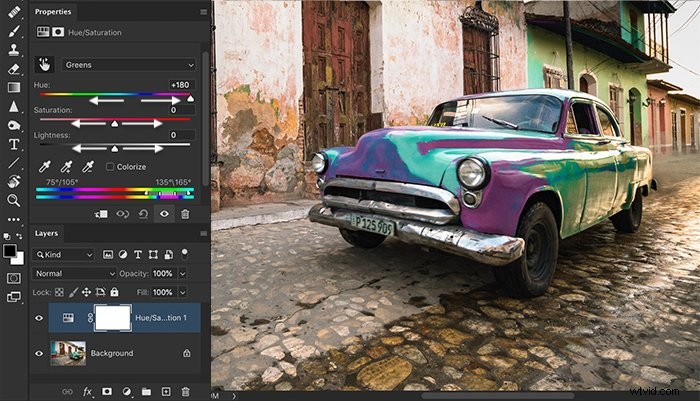Create a new layer
The height and width of the screenshot is (401, 700).
166,392
